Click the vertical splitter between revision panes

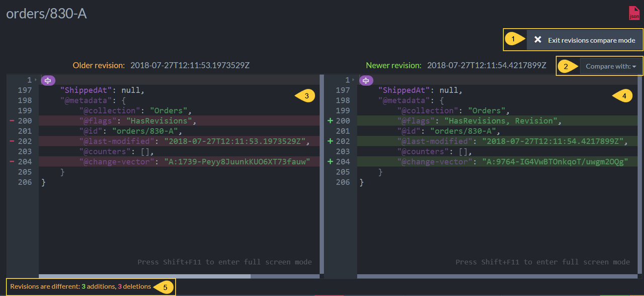[321, 176]
